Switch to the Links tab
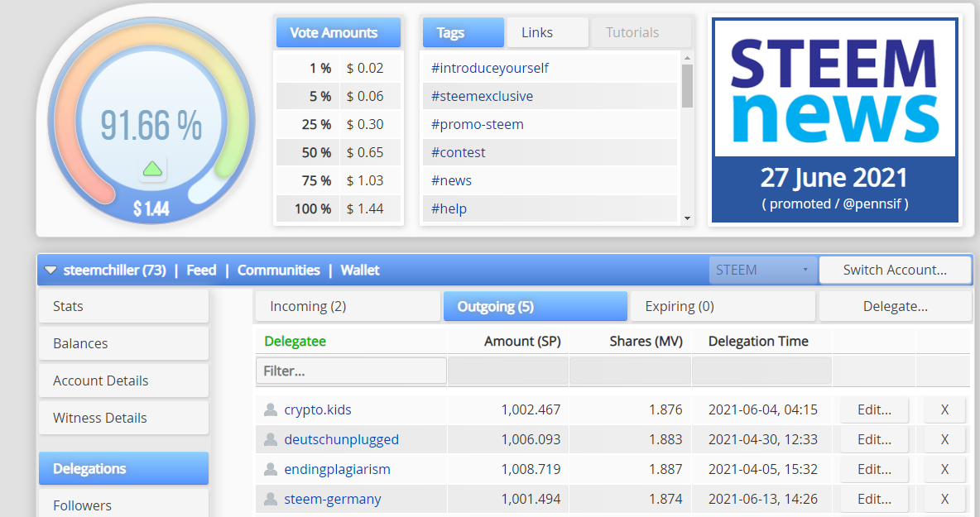Image resolution: width=980 pixels, height=517 pixels. point(547,32)
